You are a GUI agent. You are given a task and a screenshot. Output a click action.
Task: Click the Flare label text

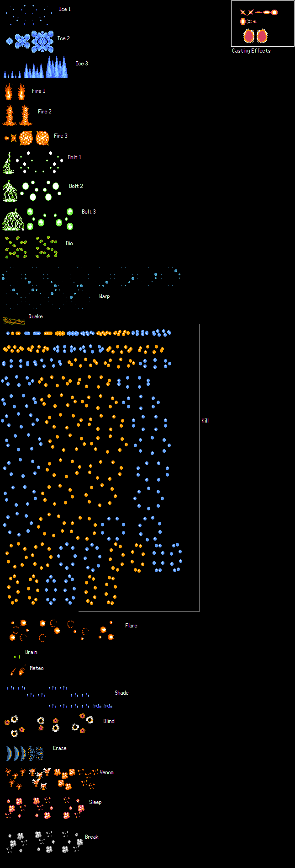(x=131, y=626)
